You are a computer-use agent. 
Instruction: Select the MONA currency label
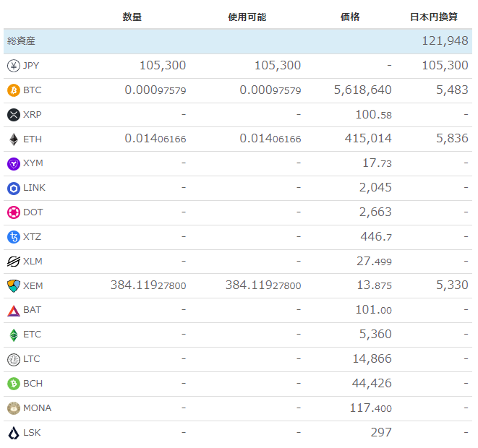(x=37, y=408)
